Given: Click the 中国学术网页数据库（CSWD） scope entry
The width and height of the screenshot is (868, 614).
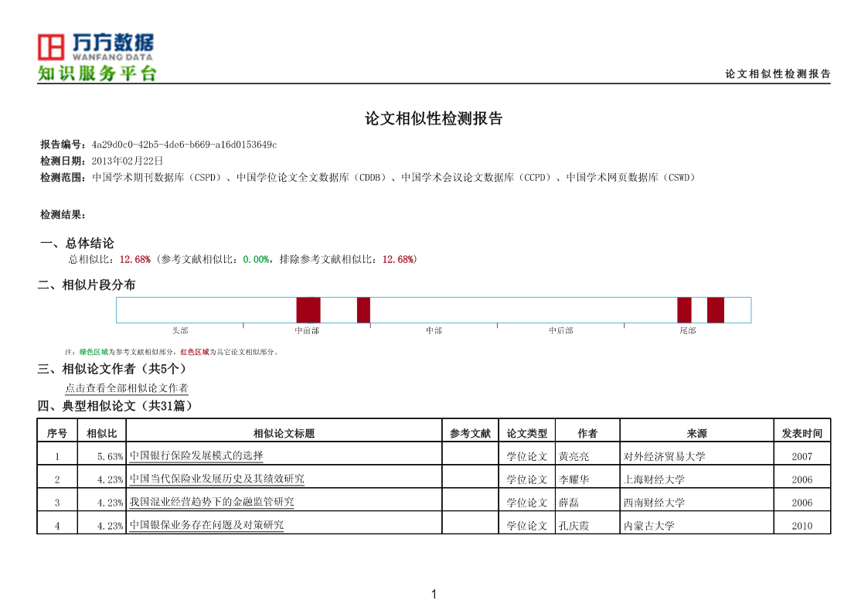Looking at the screenshot, I should 631,178.
